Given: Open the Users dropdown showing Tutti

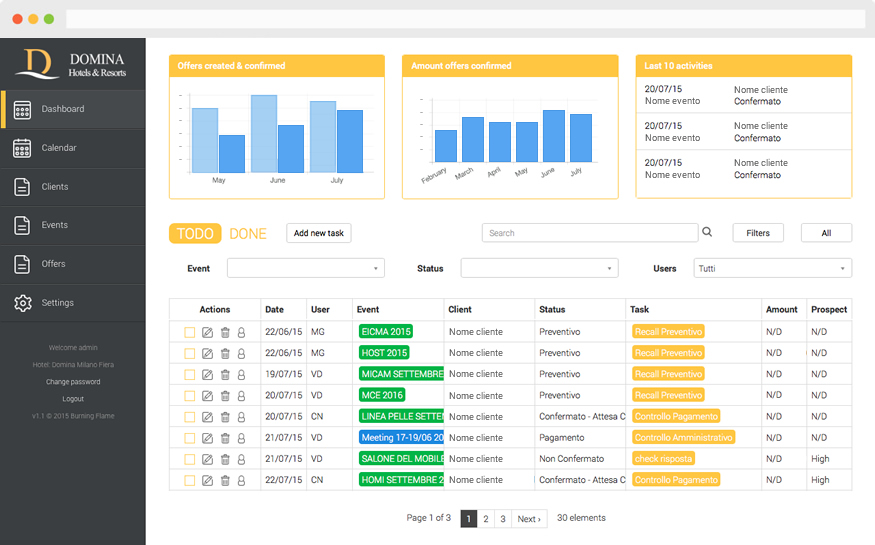Looking at the screenshot, I should (772, 268).
